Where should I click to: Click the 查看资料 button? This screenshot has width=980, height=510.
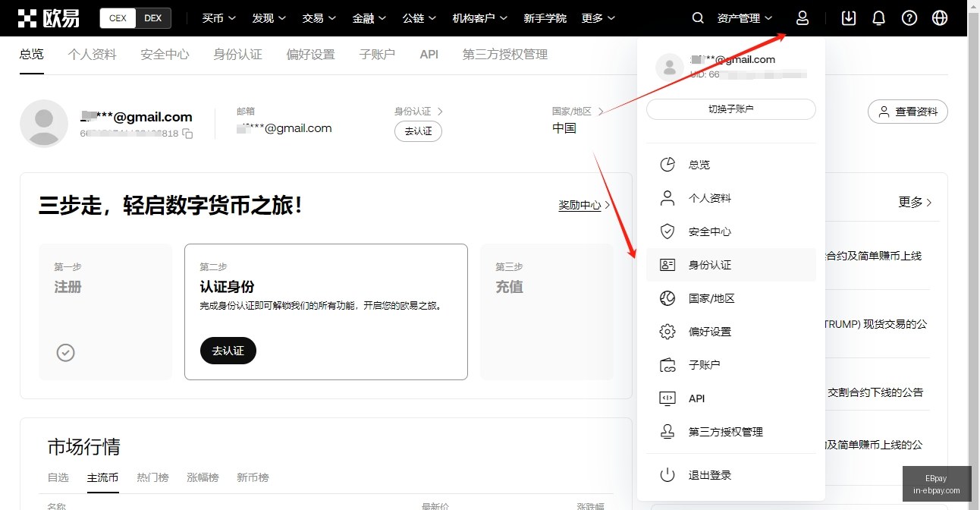click(x=908, y=112)
